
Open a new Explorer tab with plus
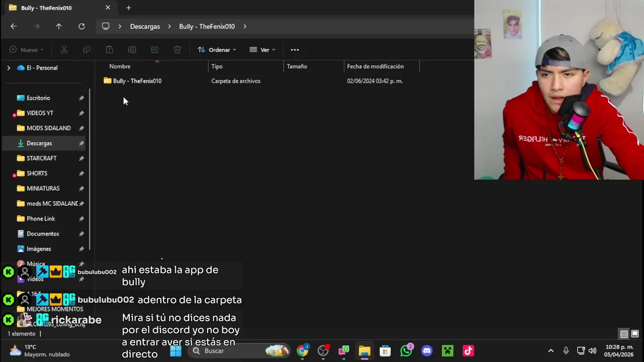[128, 8]
